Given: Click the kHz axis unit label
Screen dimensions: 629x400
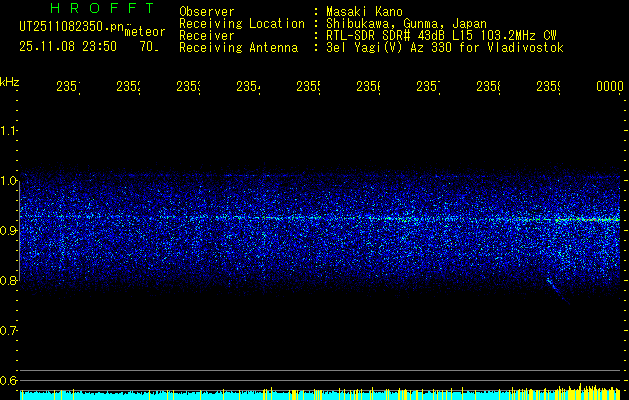Looking at the screenshot, I should (x=9, y=82).
